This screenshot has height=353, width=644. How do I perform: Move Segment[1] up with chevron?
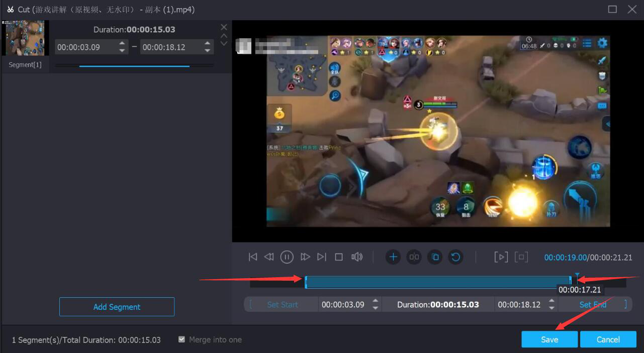click(x=224, y=36)
